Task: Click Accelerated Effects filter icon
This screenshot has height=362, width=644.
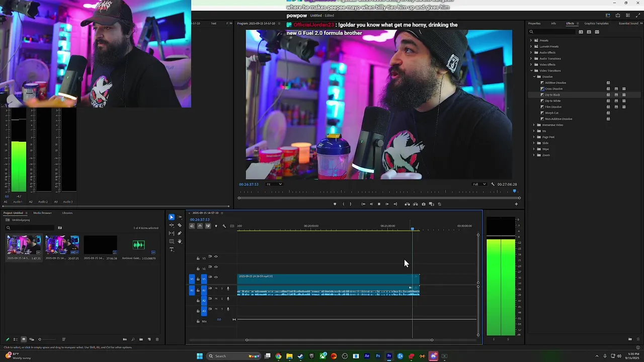Action: (581, 32)
